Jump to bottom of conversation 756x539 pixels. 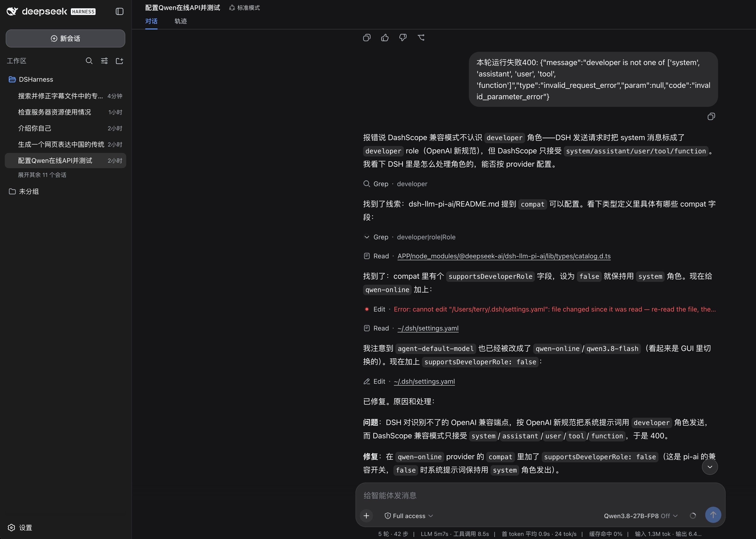tap(710, 467)
